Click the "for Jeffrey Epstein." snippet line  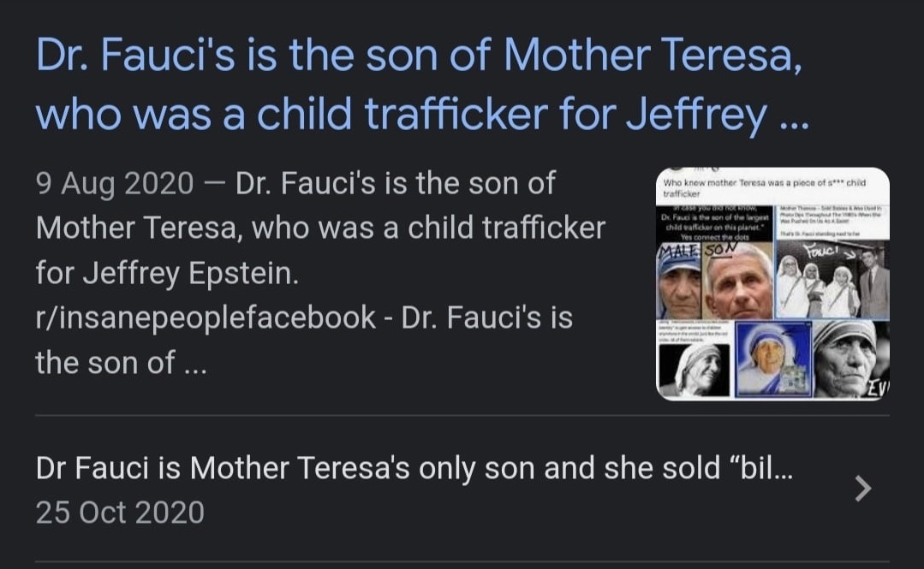pos(167,273)
